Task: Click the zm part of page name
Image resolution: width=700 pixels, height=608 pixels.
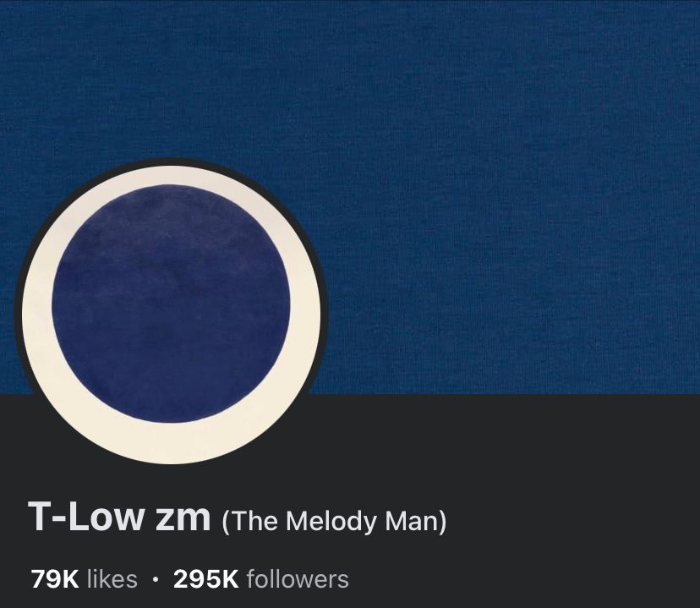Action: (x=183, y=518)
